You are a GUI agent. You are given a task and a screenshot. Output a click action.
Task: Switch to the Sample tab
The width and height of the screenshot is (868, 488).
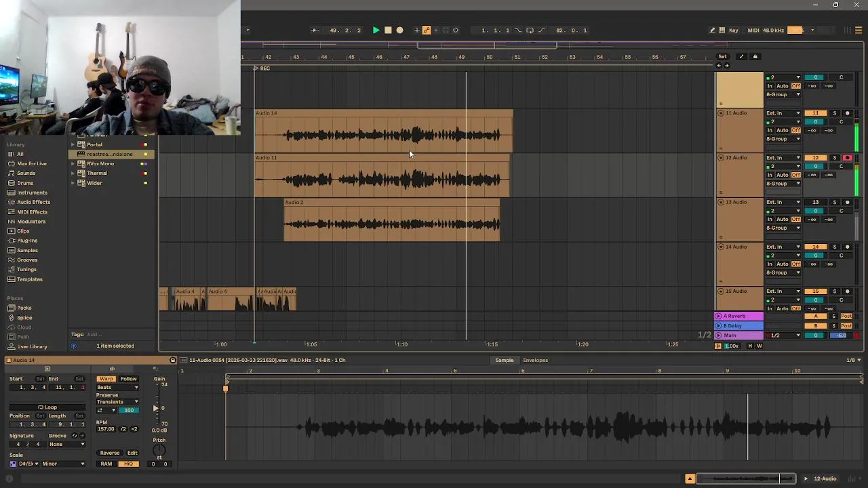pyautogui.click(x=505, y=360)
